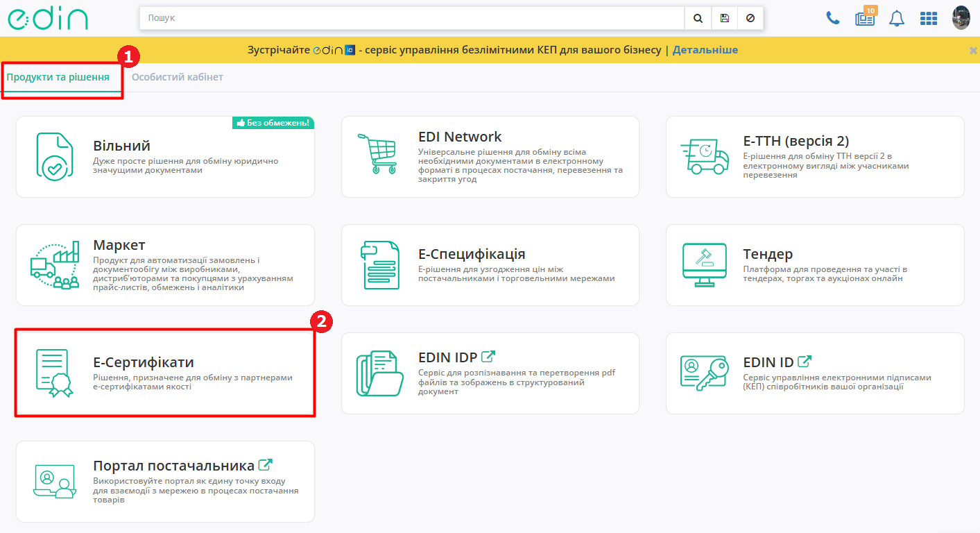Open the Детальніше link in banner
The image size is (980, 533).
coord(705,50)
